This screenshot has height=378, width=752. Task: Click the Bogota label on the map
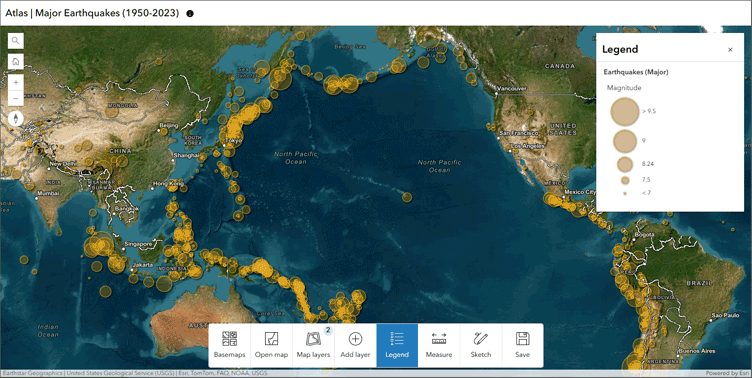(644, 235)
